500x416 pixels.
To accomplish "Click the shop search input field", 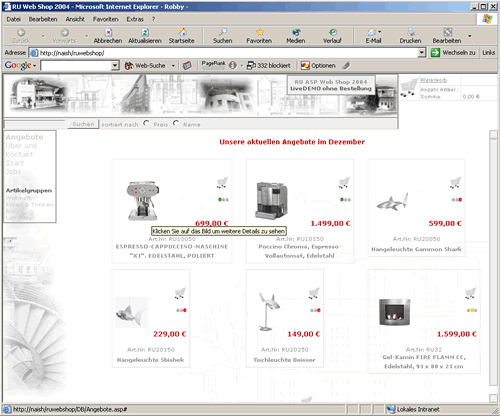I will pos(36,124).
